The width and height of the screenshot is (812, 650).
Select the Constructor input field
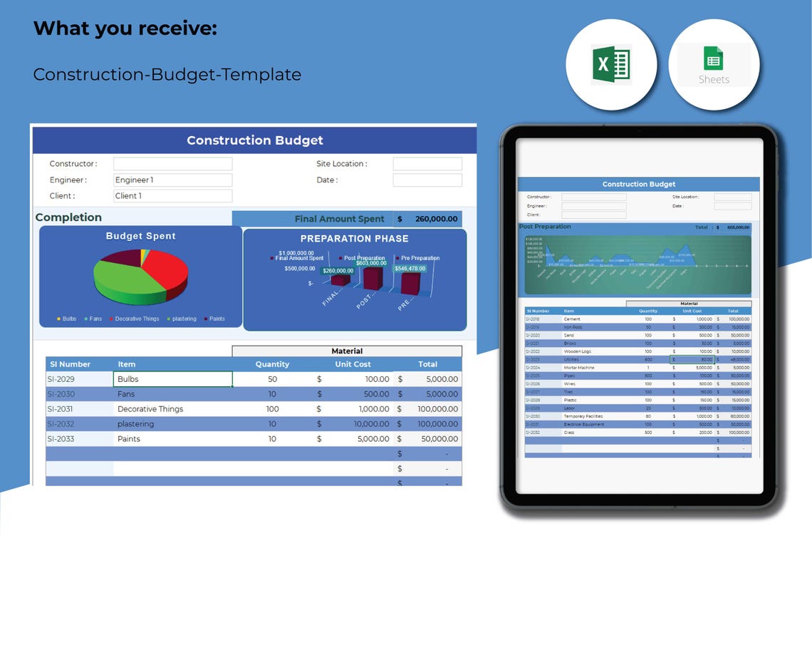[172, 164]
